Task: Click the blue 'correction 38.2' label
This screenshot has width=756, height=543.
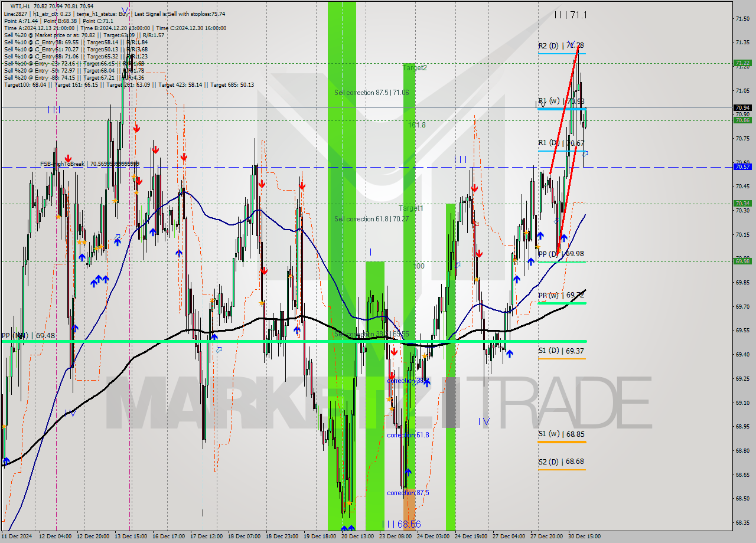Action: (x=408, y=381)
